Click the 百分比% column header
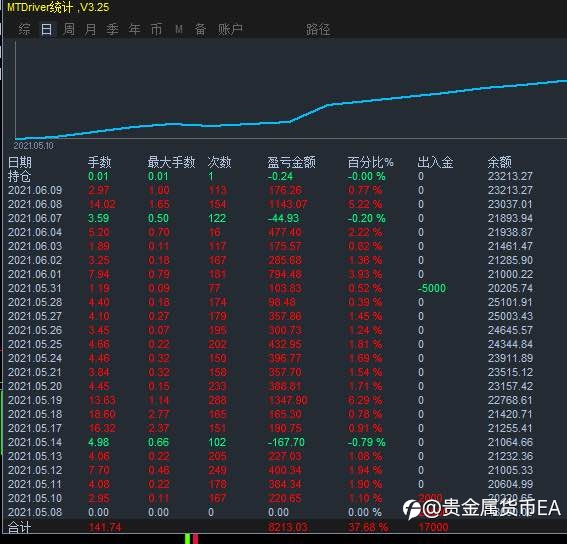The image size is (567, 544). pos(370,162)
